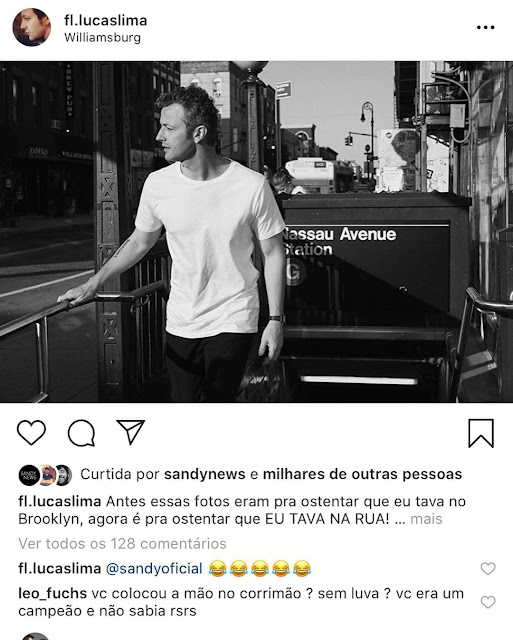Open the three-dot post options menu
Screen dimensions: 513x640
pos(486,27)
